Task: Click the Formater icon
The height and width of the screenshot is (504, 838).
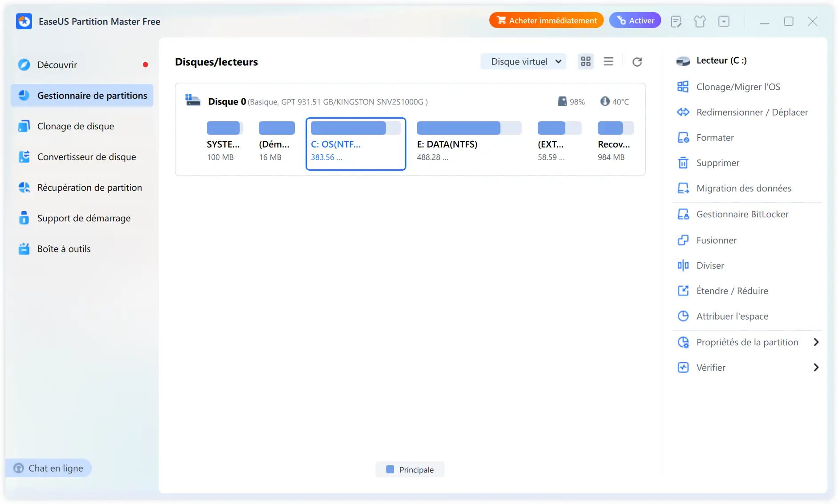Action: pos(683,137)
